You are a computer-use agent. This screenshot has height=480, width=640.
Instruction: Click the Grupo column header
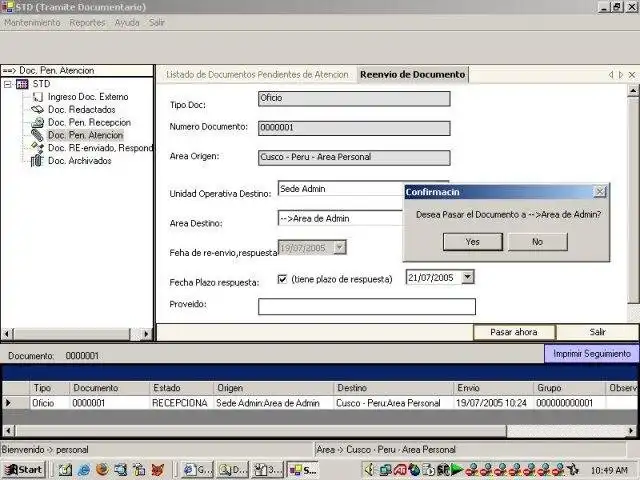pyautogui.click(x=569, y=388)
